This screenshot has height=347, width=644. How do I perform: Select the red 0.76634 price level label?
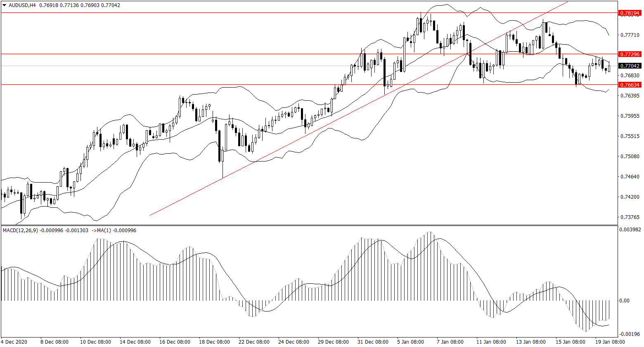tap(630, 85)
